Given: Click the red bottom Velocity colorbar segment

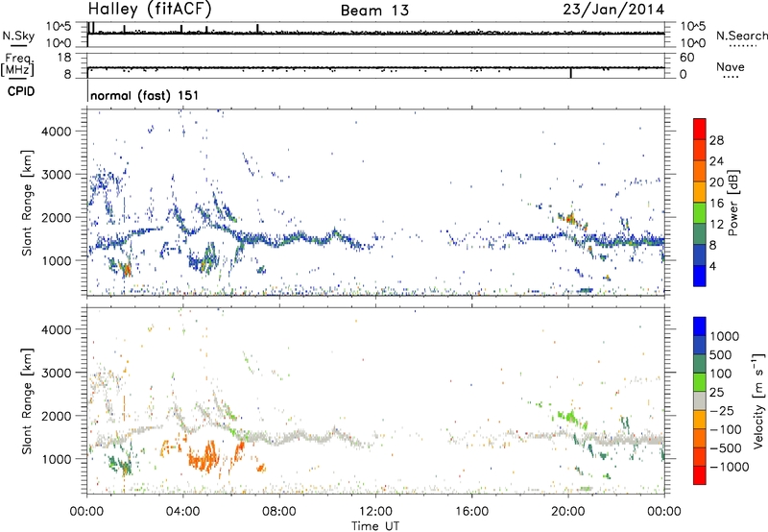Looking at the screenshot, I should (x=700, y=475).
